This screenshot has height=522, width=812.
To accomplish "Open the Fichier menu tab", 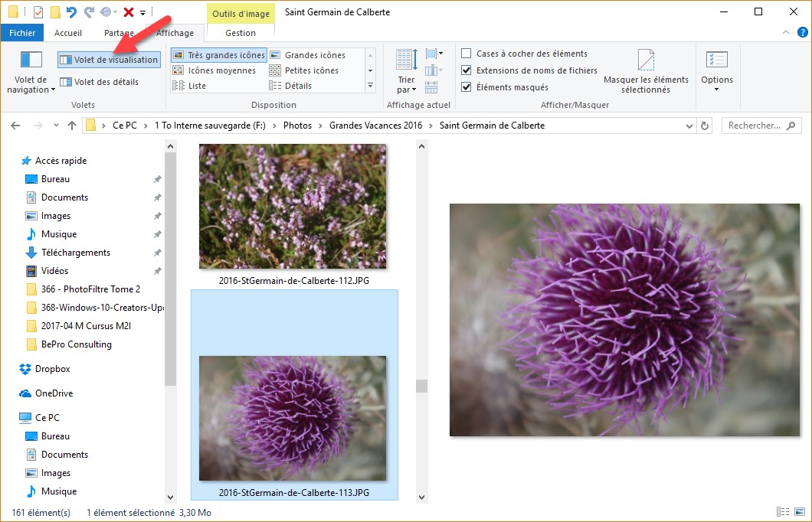I will (22, 33).
